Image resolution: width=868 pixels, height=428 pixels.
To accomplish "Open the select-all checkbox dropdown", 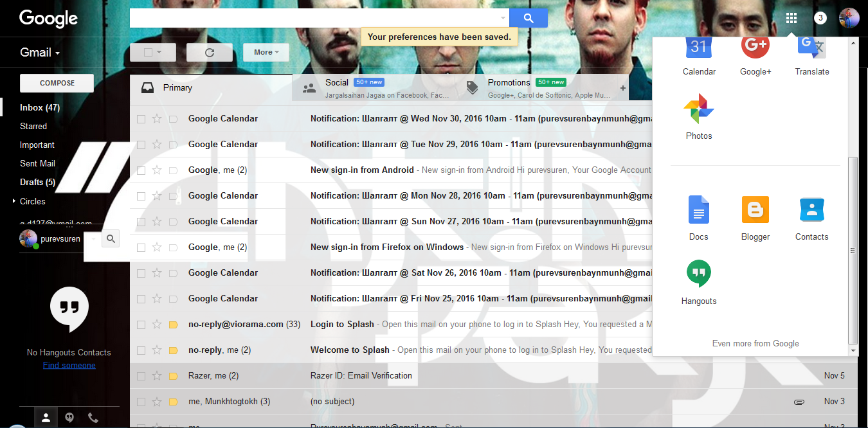I will 153,53.
